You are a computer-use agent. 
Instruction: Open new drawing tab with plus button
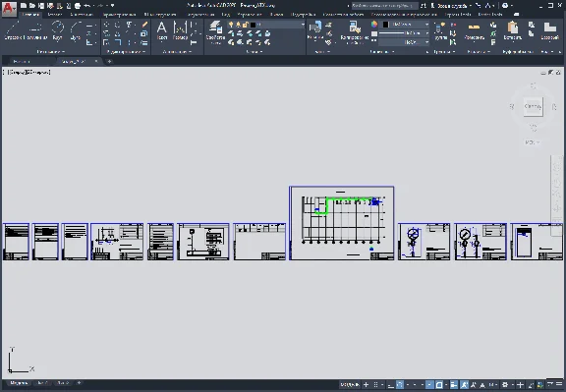(109, 61)
